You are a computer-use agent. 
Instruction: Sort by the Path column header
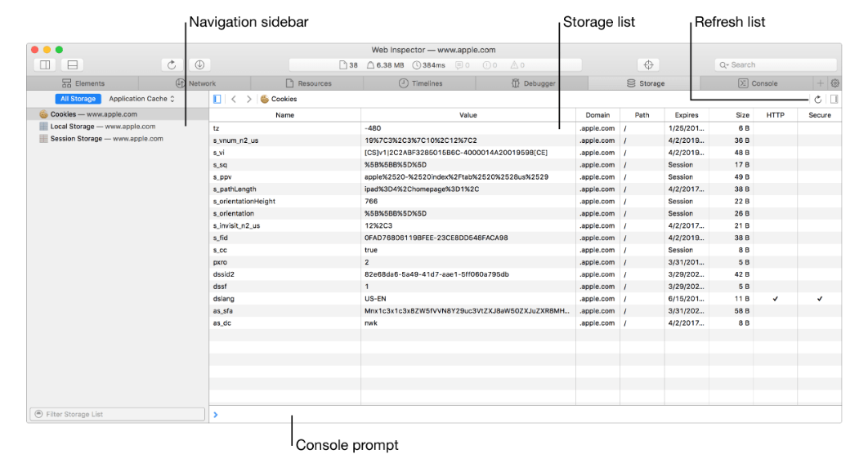click(x=642, y=115)
